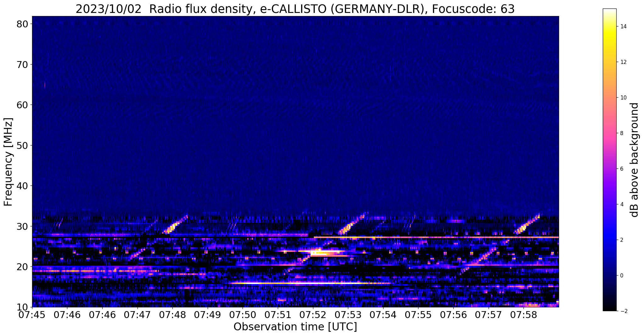Click the 07:55 time tick label
Image resolution: width=644 pixels, height=336 pixels.
click(x=418, y=315)
